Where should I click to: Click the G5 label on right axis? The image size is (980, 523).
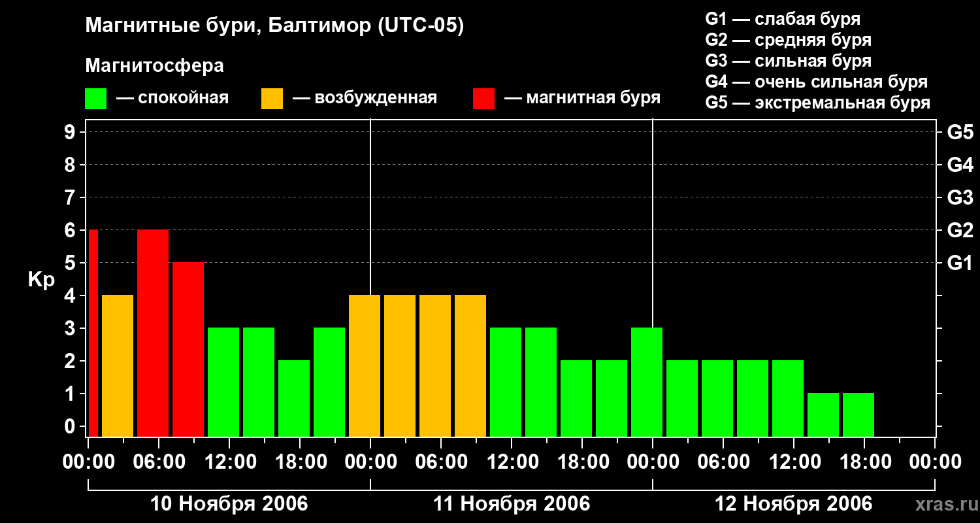pos(960,133)
